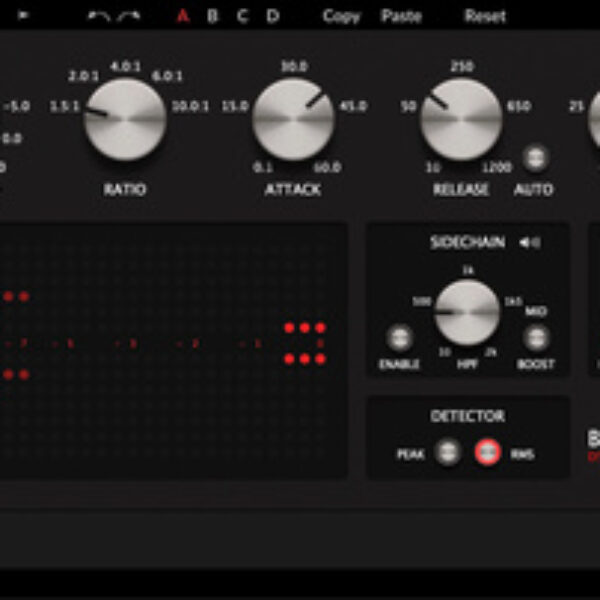Click the sidechain listen speaker icon

(530, 243)
